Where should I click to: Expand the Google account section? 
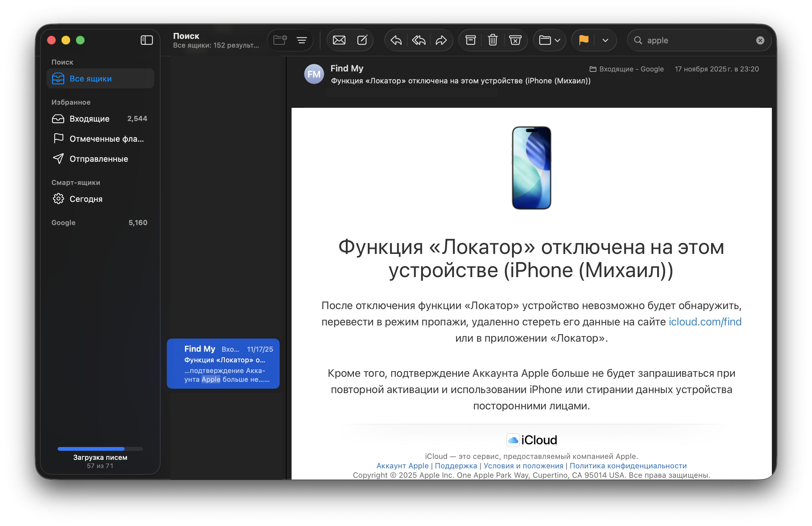[64, 223]
